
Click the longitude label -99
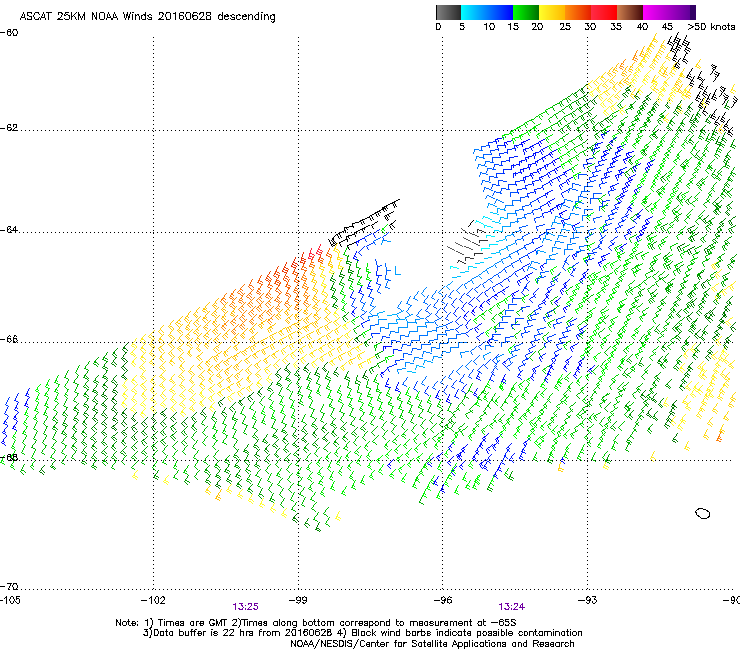[x=298, y=600]
